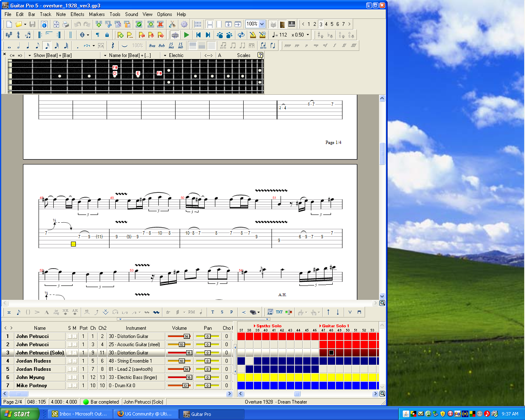Open the coda symbol dropdown arrow
The image size is (525, 420).
(88, 35)
